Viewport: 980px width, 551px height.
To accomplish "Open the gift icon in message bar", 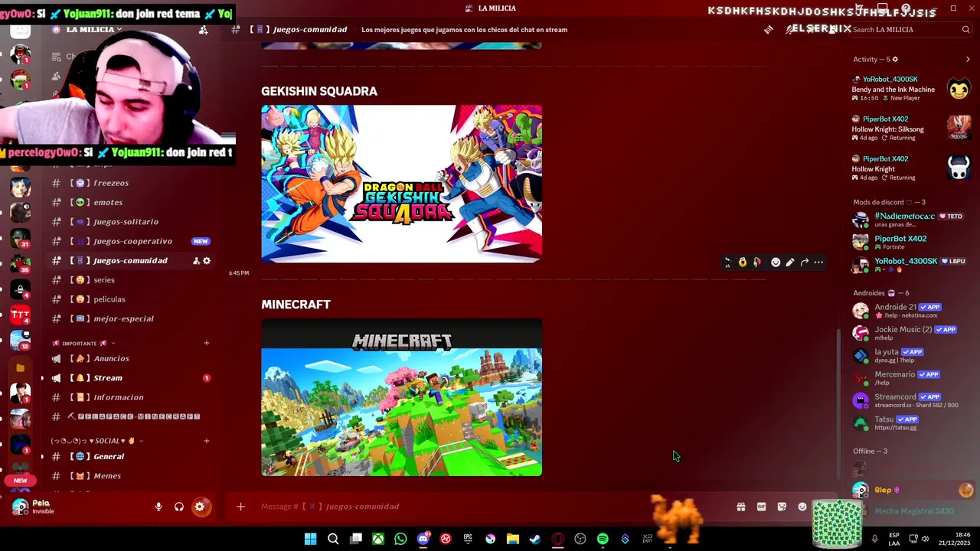I will 741,507.
